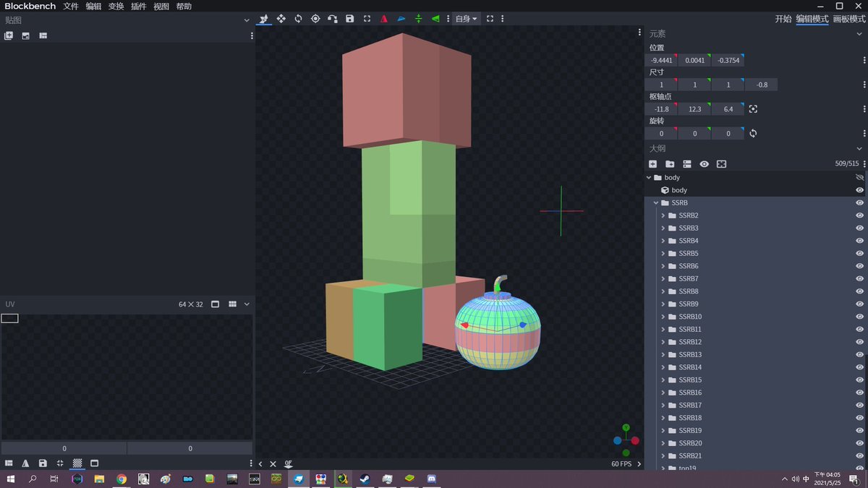
Task: Add a new group in outliner
Action: [670, 164]
